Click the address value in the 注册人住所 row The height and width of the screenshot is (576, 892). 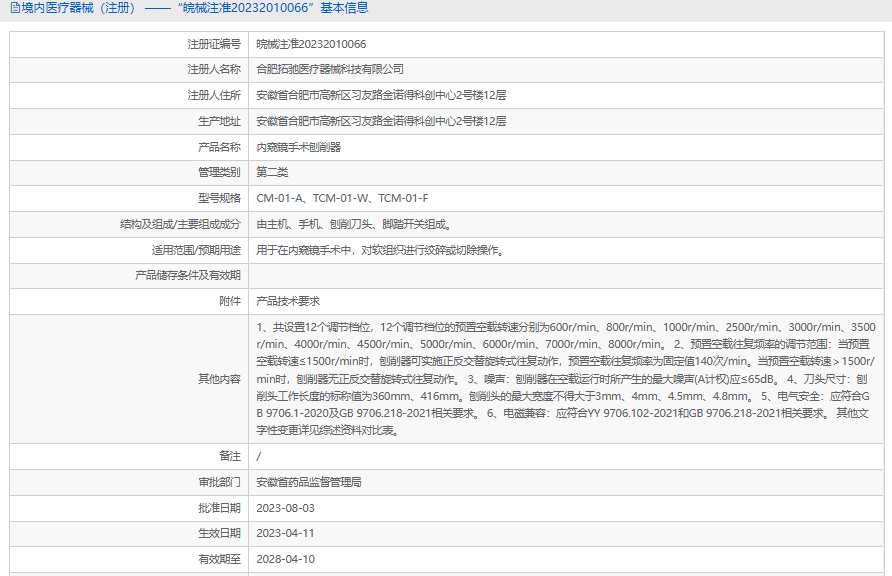[381, 96]
